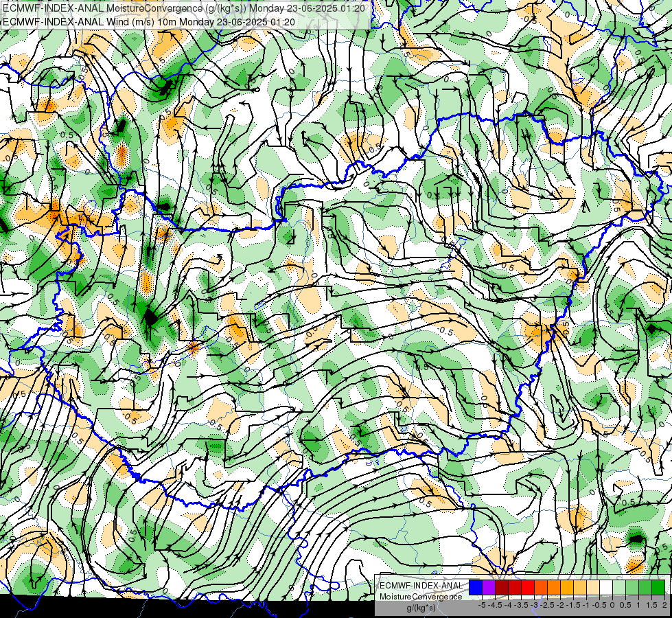The height and width of the screenshot is (618, 672).
Task: Select the pale peach swatch between -1 and -0.5
Action: (593, 587)
